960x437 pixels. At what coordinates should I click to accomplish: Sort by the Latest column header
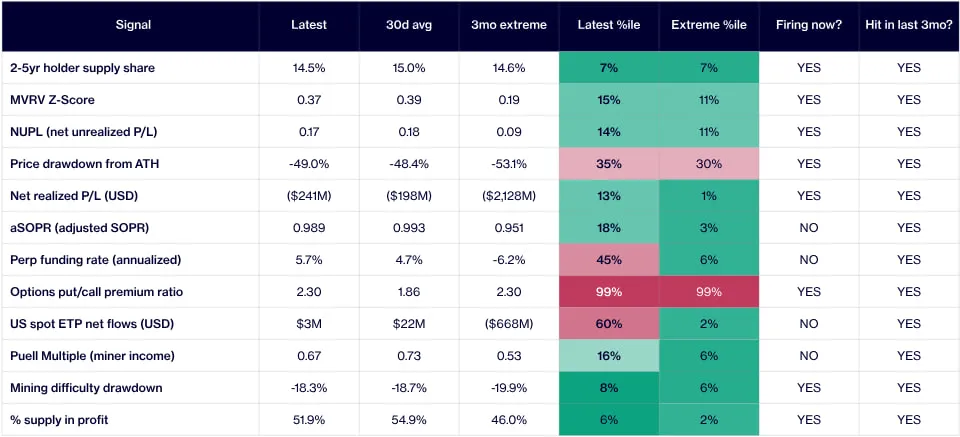309,26
